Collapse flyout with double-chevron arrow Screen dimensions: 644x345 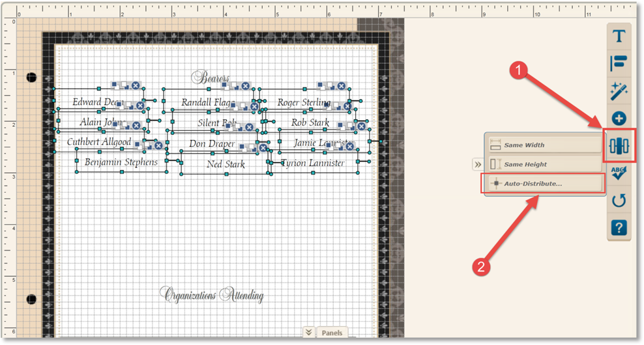click(477, 165)
